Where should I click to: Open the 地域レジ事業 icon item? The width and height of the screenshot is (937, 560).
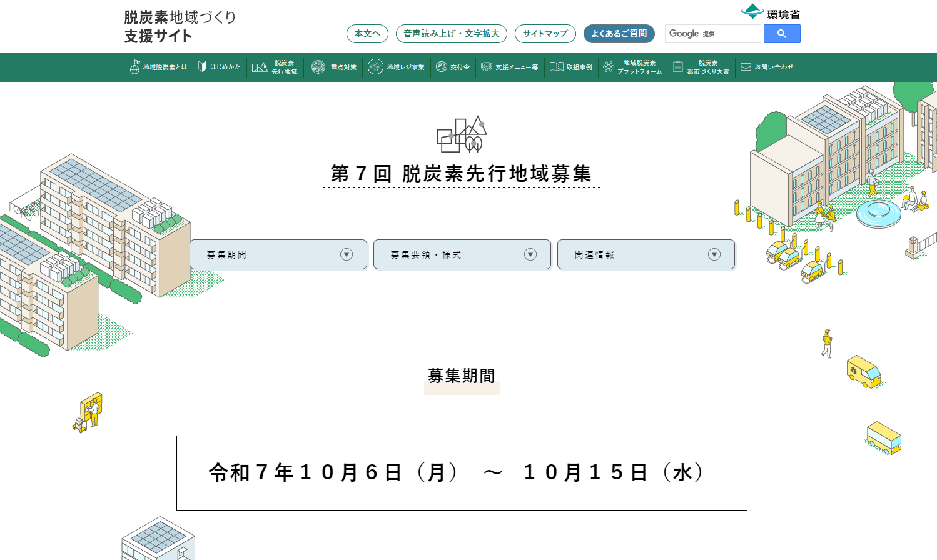click(x=375, y=67)
